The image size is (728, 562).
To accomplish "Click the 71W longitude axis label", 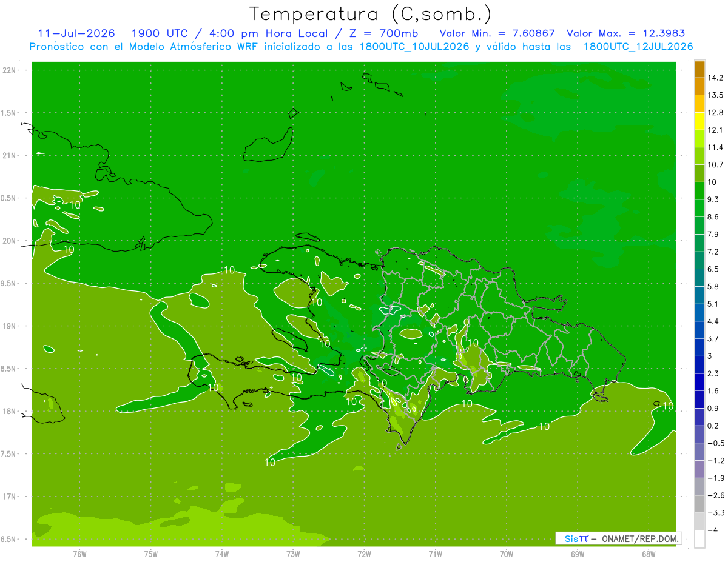I will [x=435, y=554].
